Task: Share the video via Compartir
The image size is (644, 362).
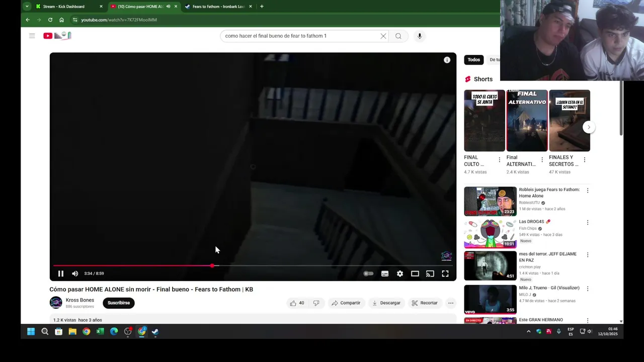Action: [x=346, y=303]
